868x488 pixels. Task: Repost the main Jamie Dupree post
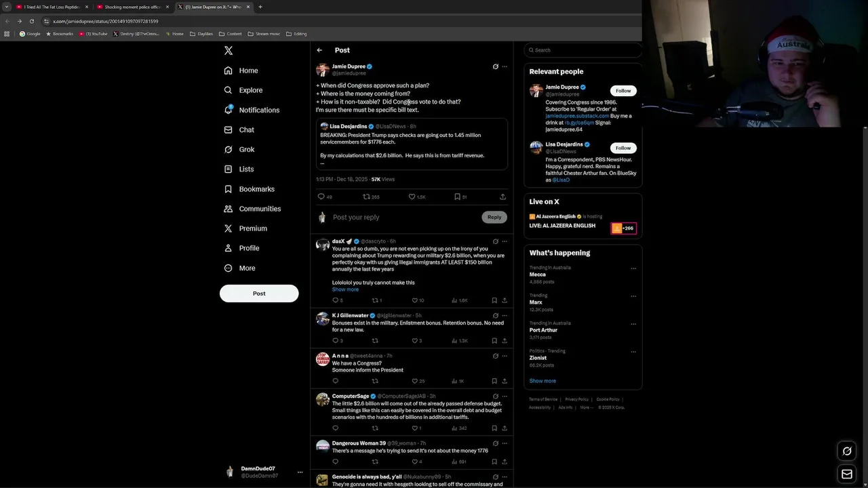(366, 197)
